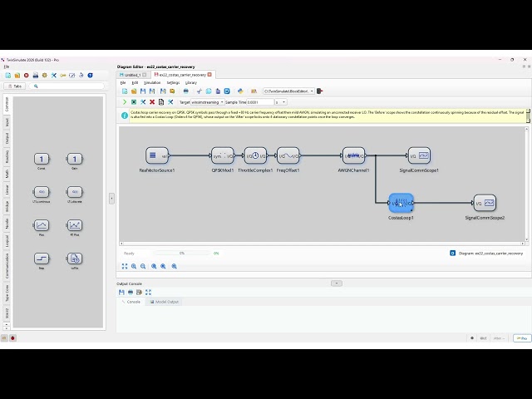
Task: Click new diagram icon in diagram toolbar
Action: (x=125, y=91)
